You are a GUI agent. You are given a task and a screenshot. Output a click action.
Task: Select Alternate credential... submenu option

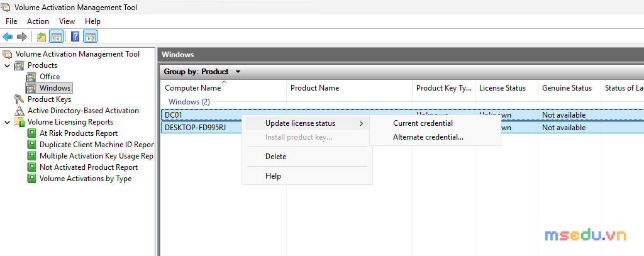coord(428,137)
